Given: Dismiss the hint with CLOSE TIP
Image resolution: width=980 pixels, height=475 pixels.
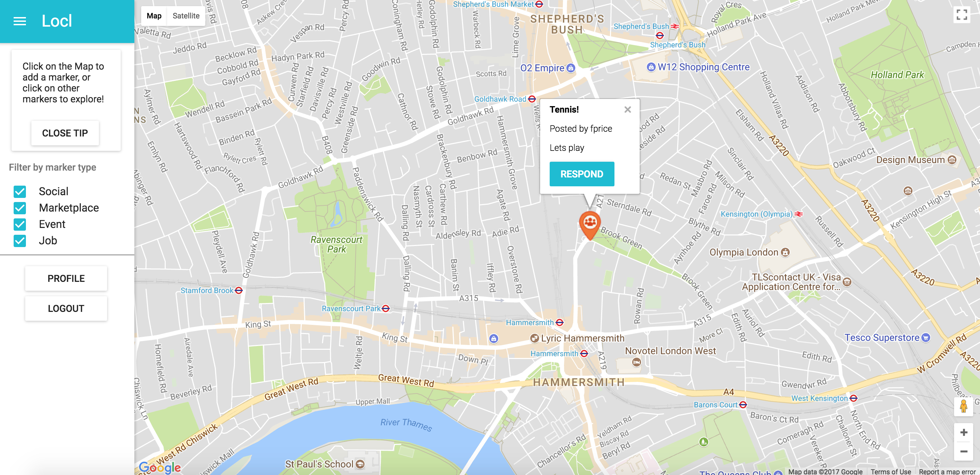Looking at the screenshot, I should coord(65,133).
